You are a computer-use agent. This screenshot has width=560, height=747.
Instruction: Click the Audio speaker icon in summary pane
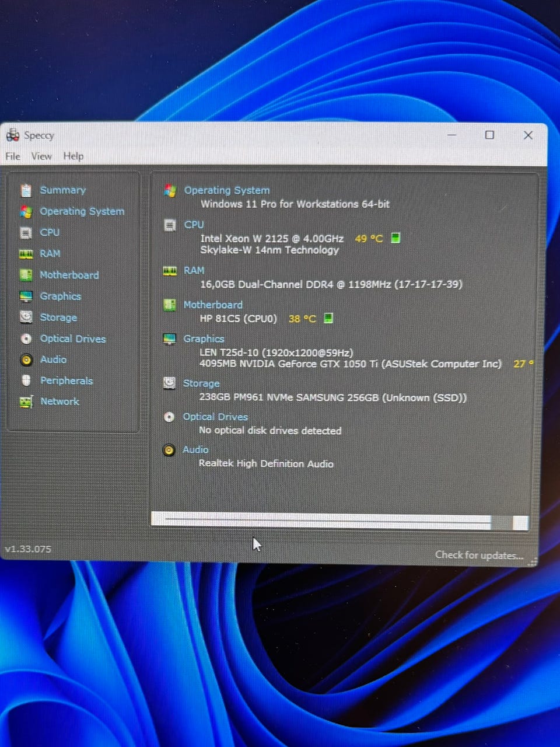click(169, 450)
